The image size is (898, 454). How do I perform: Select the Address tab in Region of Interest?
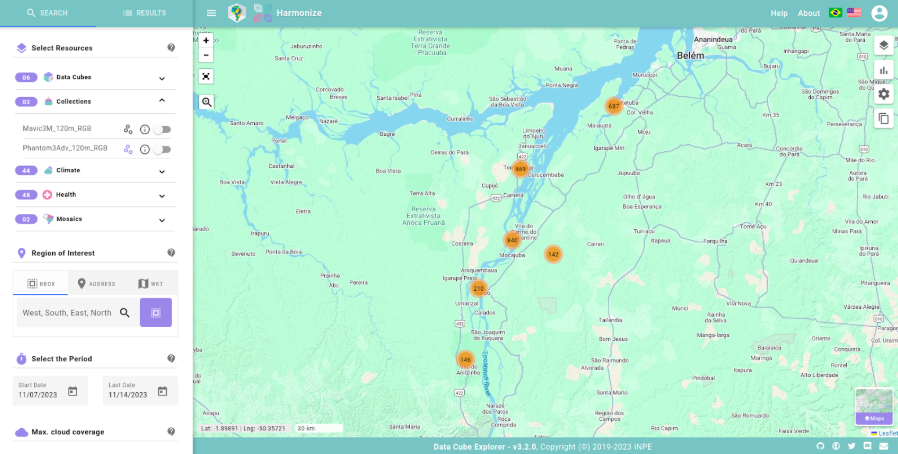(x=96, y=283)
